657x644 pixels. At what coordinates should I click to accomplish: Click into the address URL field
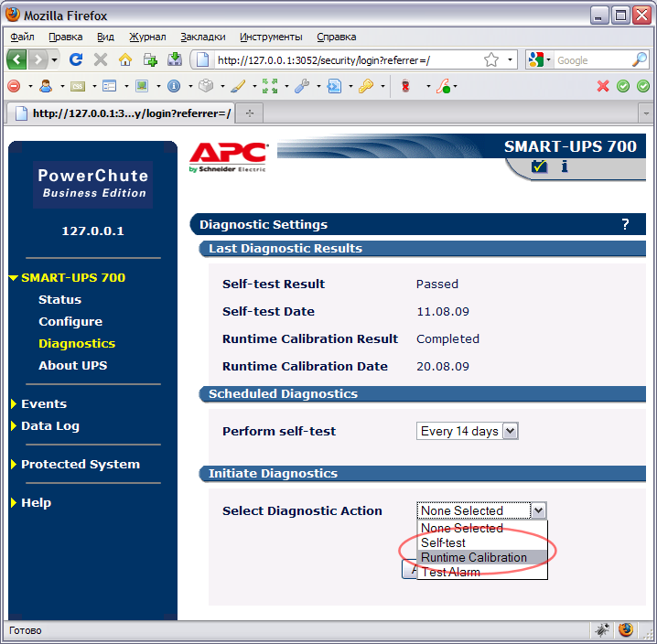[348, 59]
